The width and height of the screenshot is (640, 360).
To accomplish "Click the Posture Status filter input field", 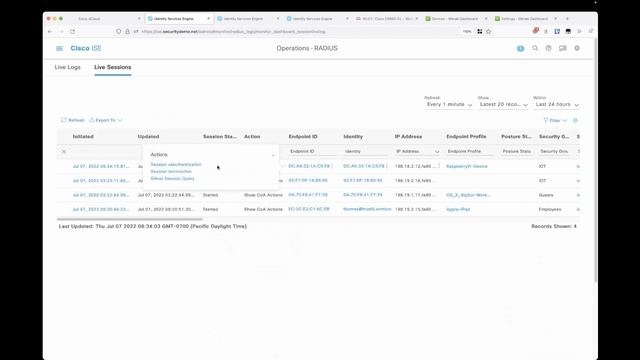I will point(517,151).
